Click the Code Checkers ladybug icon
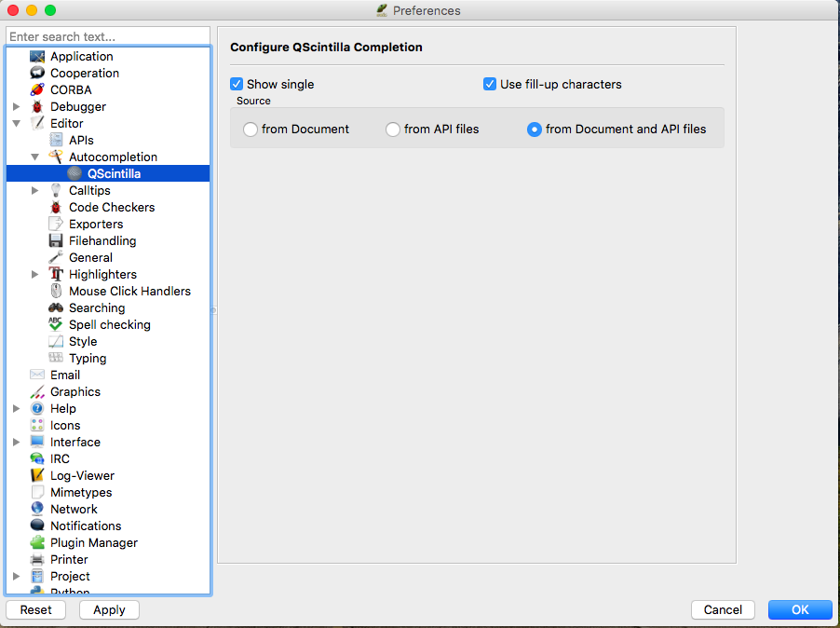This screenshot has height=628, width=840. point(56,208)
